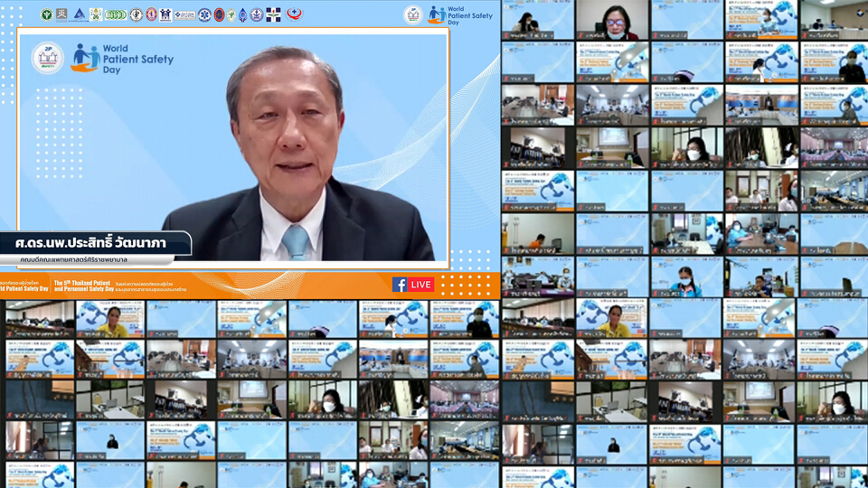Click the first green circular ministry logo
The image size is (868, 488).
pyautogui.click(x=46, y=15)
